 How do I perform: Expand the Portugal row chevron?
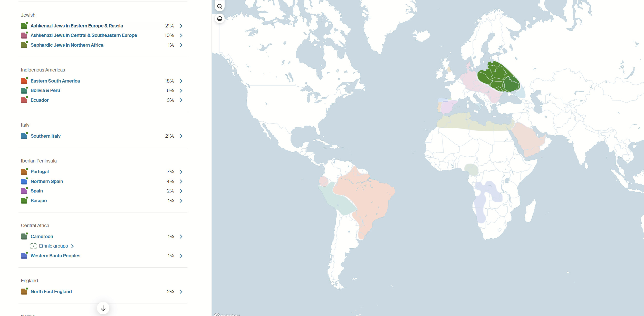point(181,172)
